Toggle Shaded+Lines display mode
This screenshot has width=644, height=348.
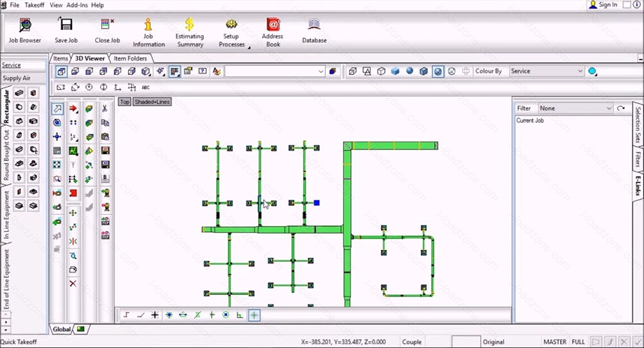tap(152, 102)
